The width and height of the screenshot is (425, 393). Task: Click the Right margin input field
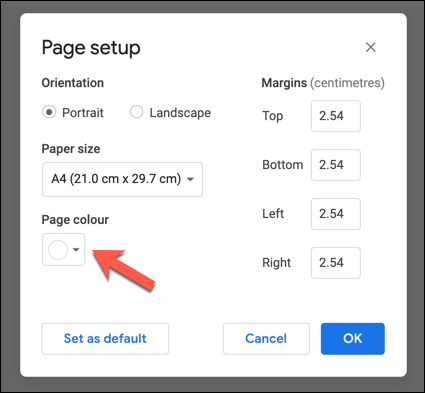[x=336, y=263]
